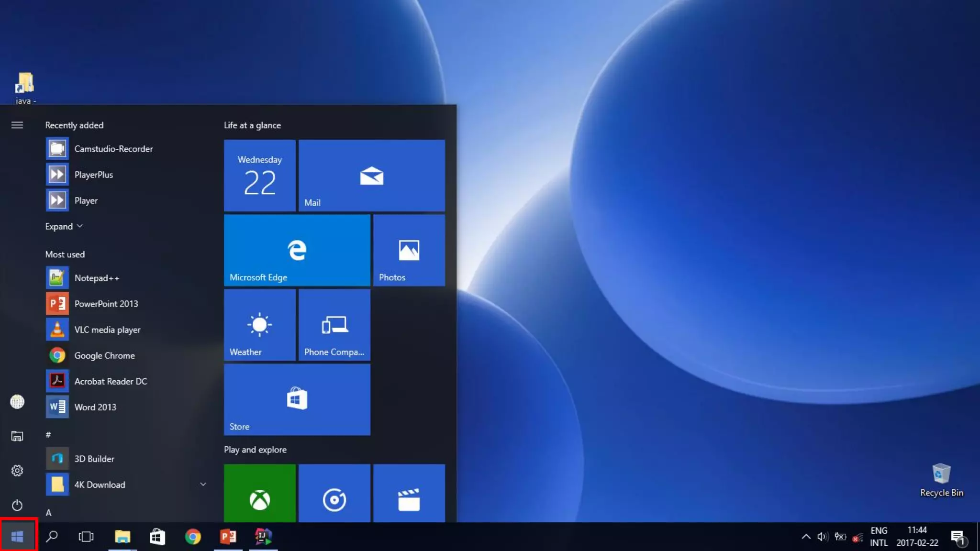This screenshot has height=551, width=980.
Task: Open File Explorer icon in Start sidebar
Action: pos(17,436)
